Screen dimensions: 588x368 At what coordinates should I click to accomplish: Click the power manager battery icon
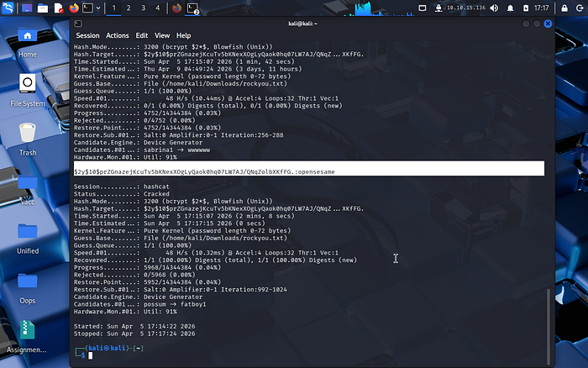526,8
